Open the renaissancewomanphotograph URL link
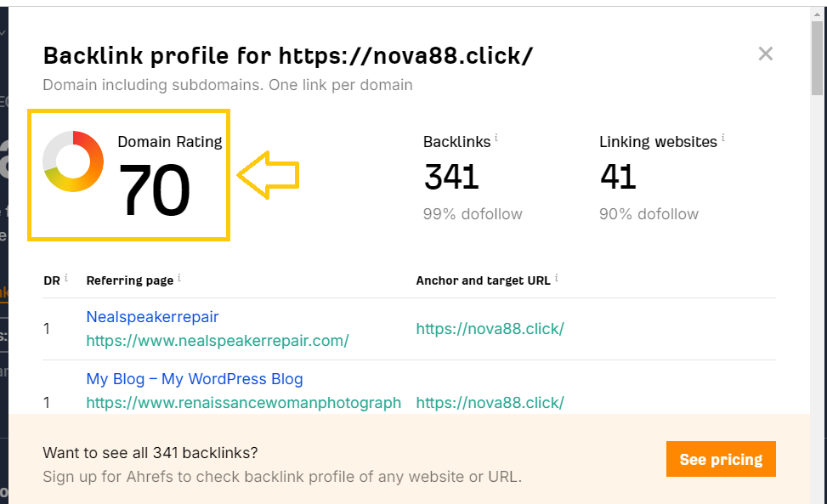Viewport: 827px width, 504px height. pos(244,403)
